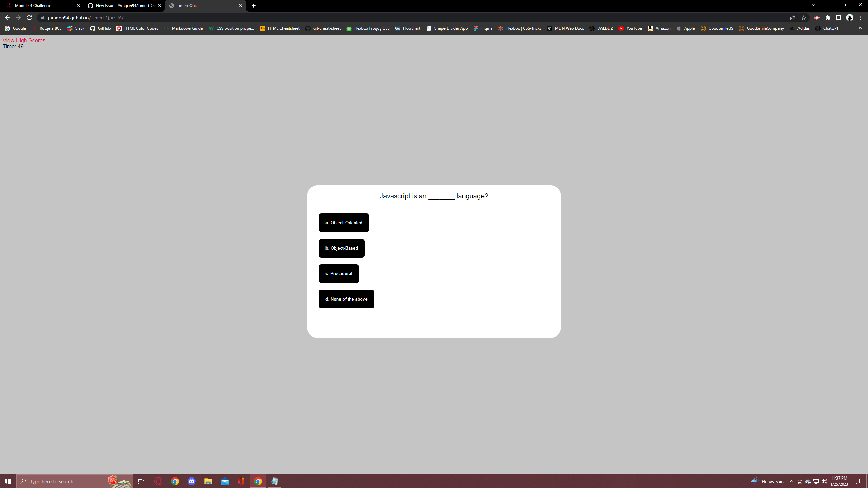The height and width of the screenshot is (488, 868).
Task: Click the browser reload page icon
Action: coord(29,18)
